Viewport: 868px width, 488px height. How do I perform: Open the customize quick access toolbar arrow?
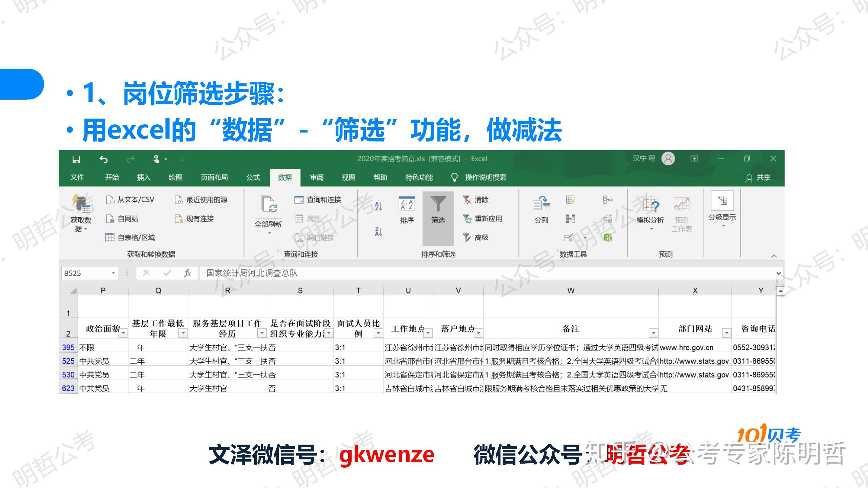pyautogui.click(x=182, y=159)
